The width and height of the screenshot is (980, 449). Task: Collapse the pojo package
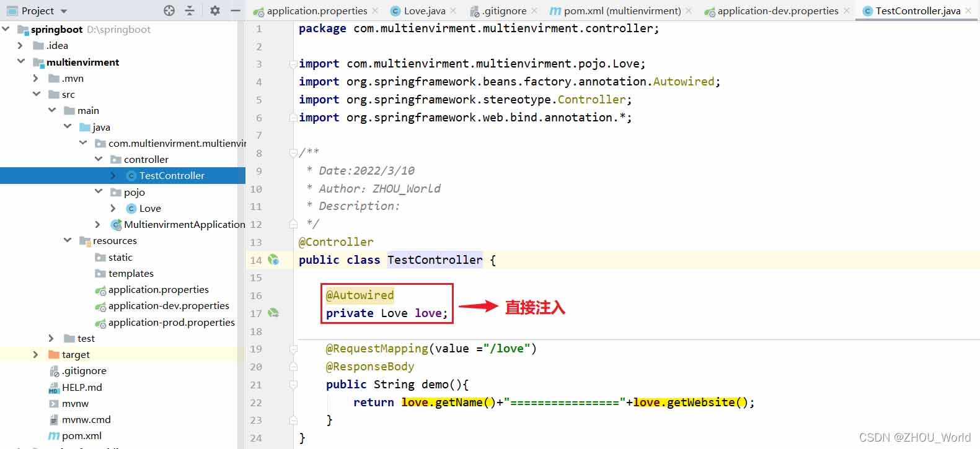99,191
